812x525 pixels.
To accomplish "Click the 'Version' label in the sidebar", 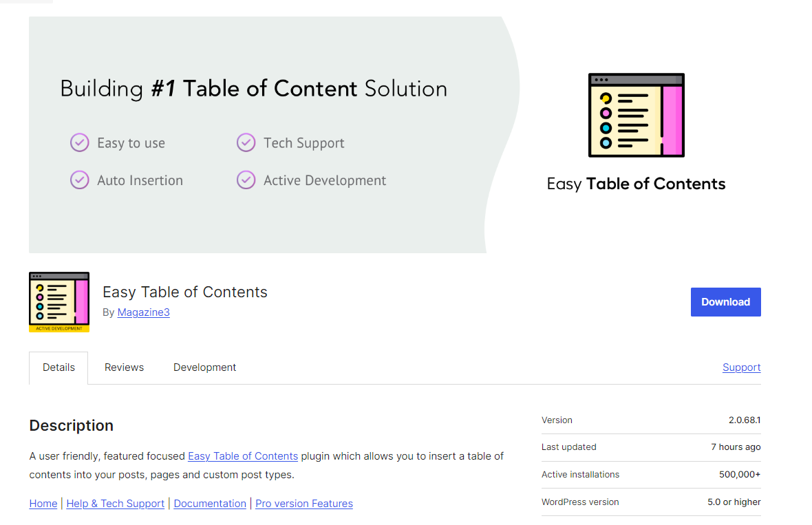I will coord(557,420).
